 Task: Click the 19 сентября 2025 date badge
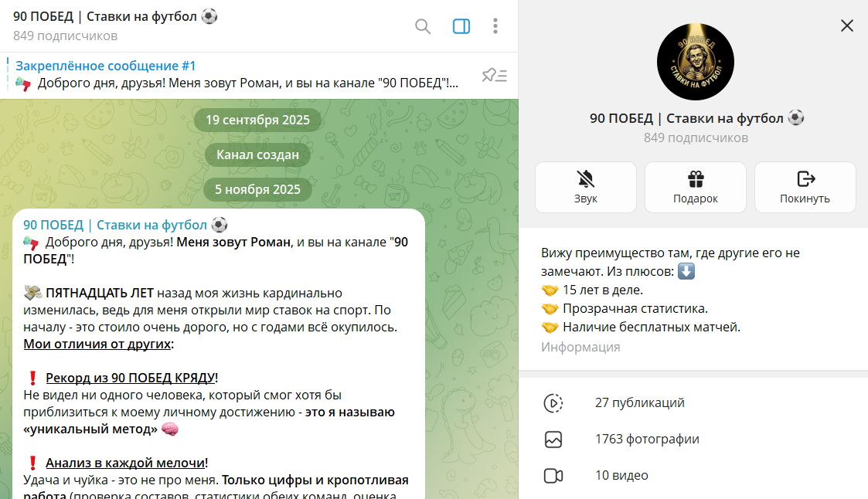click(x=257, y=120)
